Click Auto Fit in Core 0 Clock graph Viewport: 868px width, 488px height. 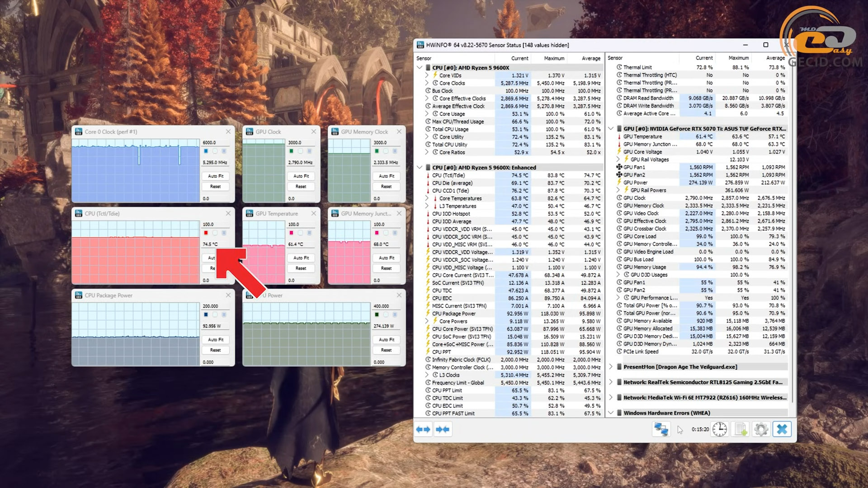click(x=216, y=176)
